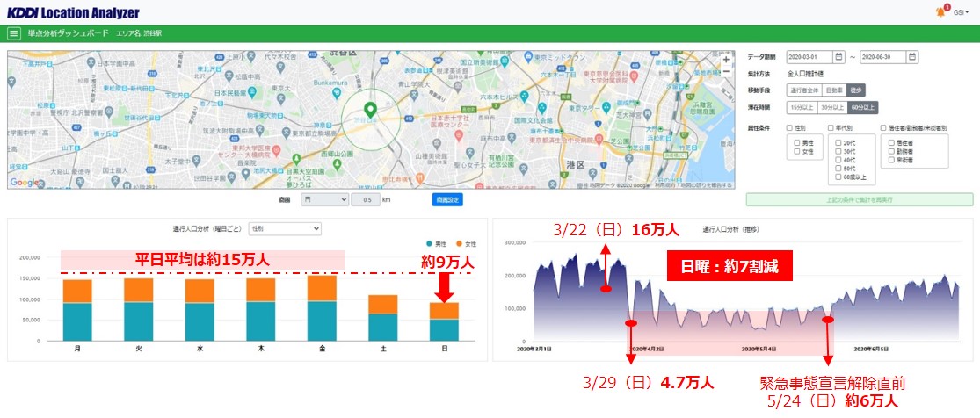The height and width of the screenshot is (418, 980).
Task: Click the blue 商圏設定 button
Action: pyautogui.click(x=446, y=200)
